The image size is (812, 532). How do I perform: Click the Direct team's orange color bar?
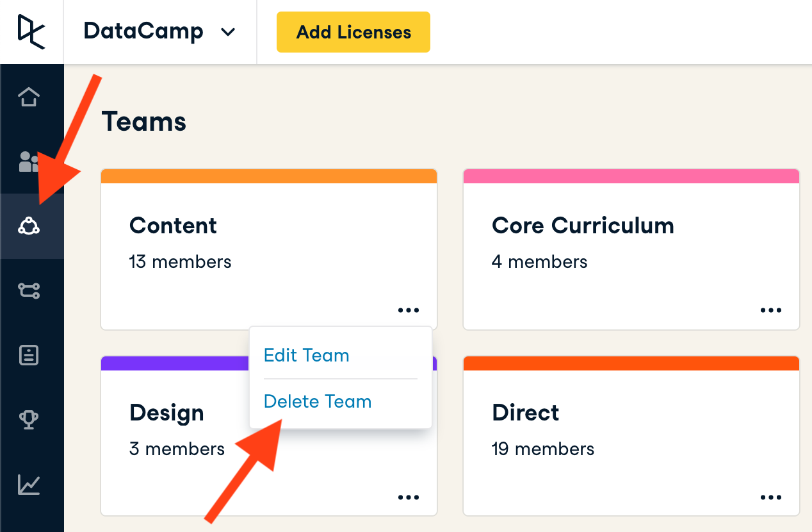(631, 363)
